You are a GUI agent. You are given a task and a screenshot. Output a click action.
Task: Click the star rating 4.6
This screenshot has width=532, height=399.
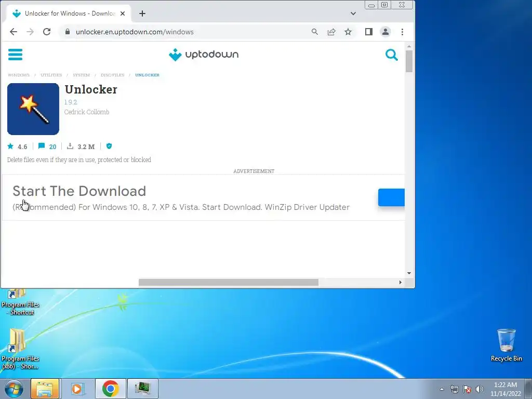pyautogui.click(x=17, y=147)
